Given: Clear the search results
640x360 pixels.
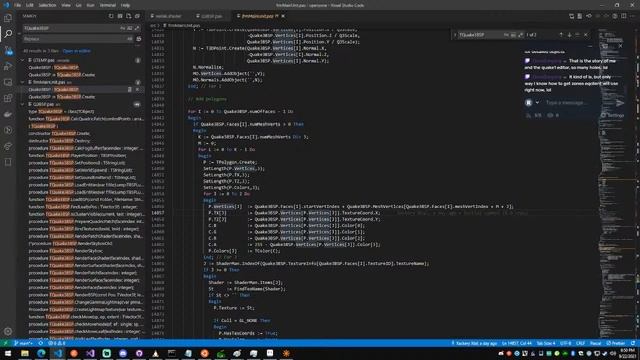Looking at the screenshot, I should pyautogui.click(x=120, y=16).
